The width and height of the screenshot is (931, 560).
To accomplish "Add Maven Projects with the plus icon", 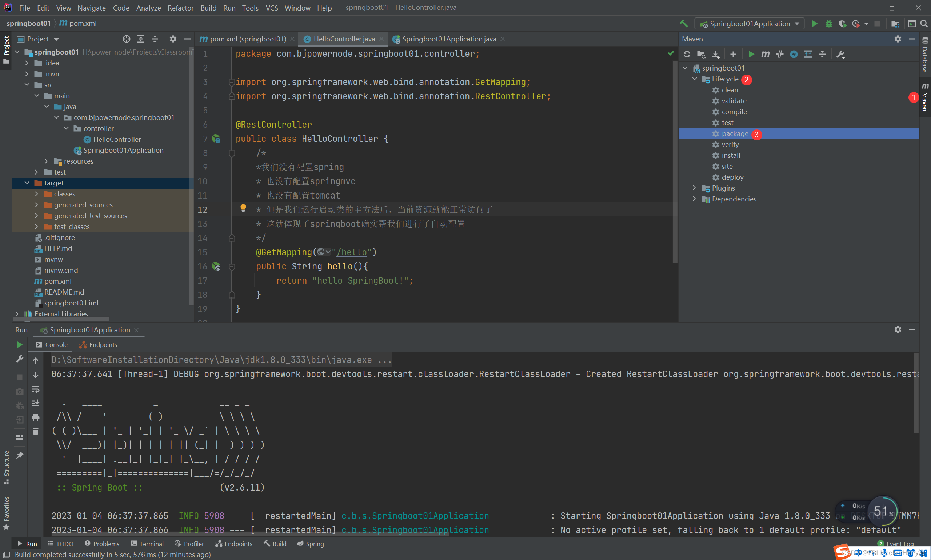I will click(x=733, y=54).
